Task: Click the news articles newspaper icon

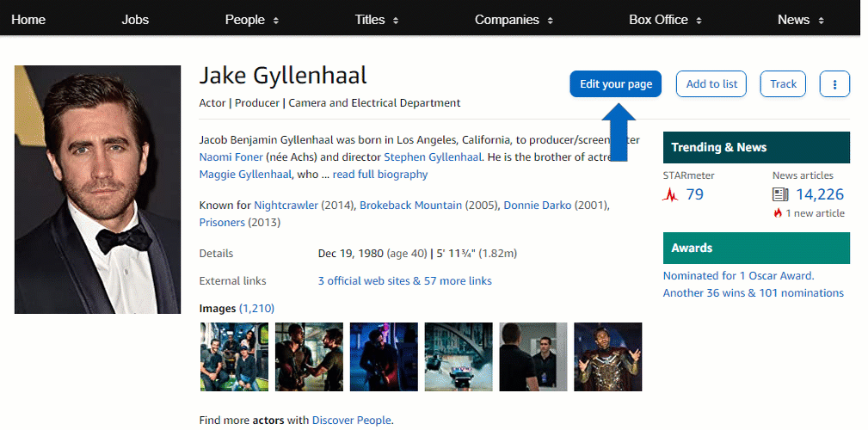Action: pos(780,195)
